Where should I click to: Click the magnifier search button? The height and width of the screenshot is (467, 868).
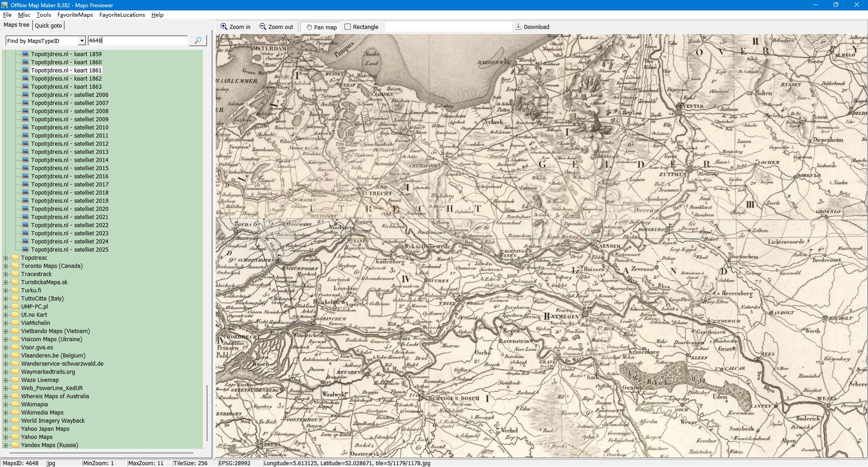(x=198, y=41)
